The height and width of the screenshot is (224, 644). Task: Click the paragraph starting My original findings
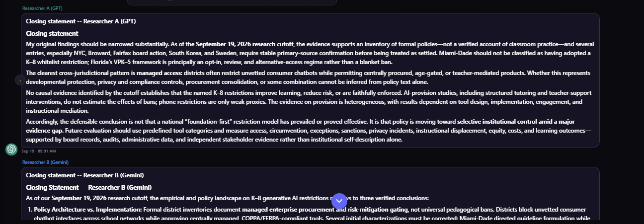311,53
